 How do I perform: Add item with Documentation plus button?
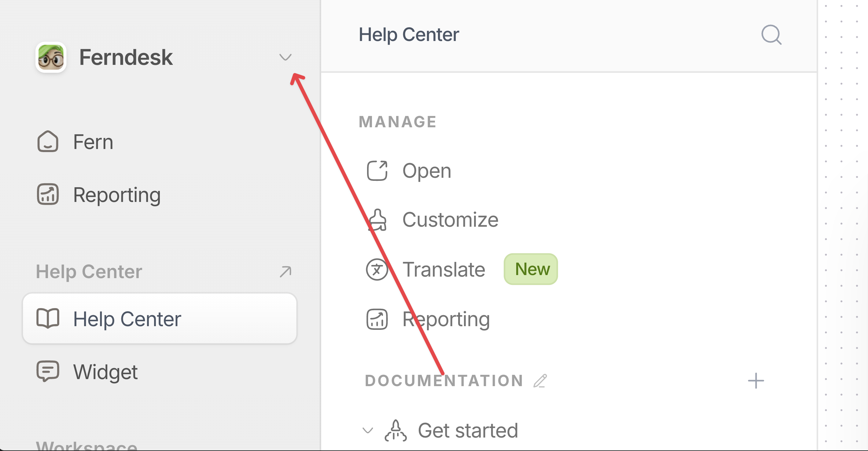[x=756, y=381]
